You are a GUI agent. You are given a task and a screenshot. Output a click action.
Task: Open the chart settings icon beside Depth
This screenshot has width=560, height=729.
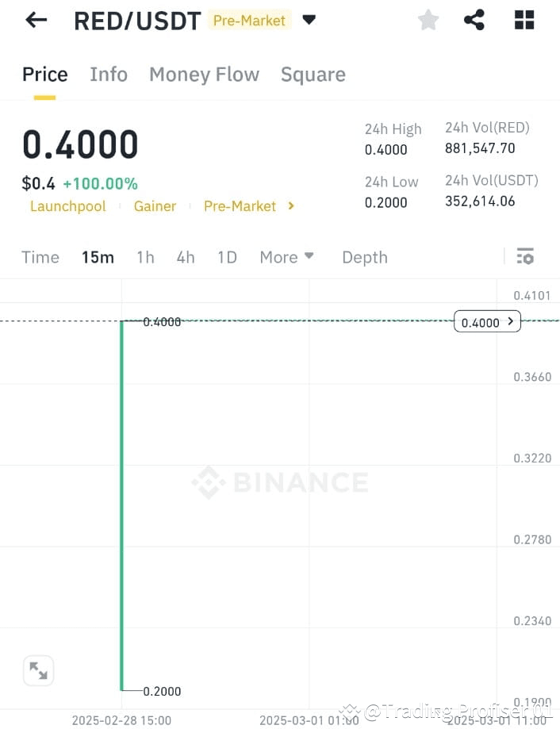[x=525, y=256]
